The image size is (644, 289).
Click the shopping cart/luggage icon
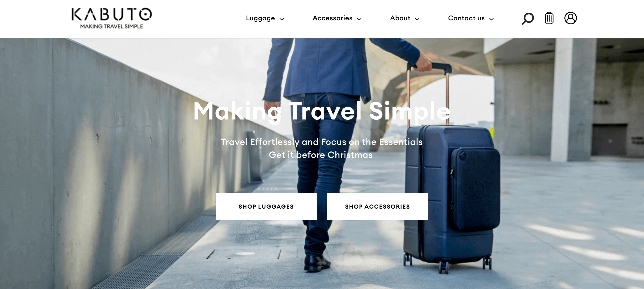[549, 18]
